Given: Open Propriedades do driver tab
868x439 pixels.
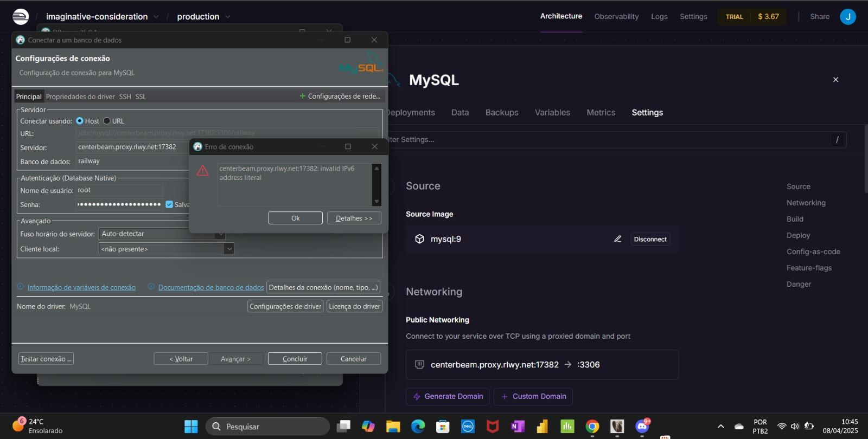Looking at the screenshot, I should (80, 96).
